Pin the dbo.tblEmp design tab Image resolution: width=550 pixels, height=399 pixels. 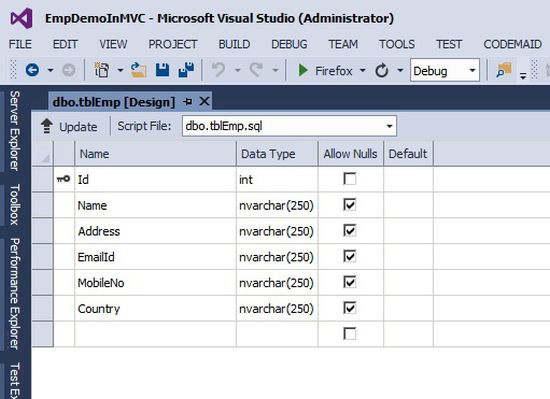click(188, 102)
